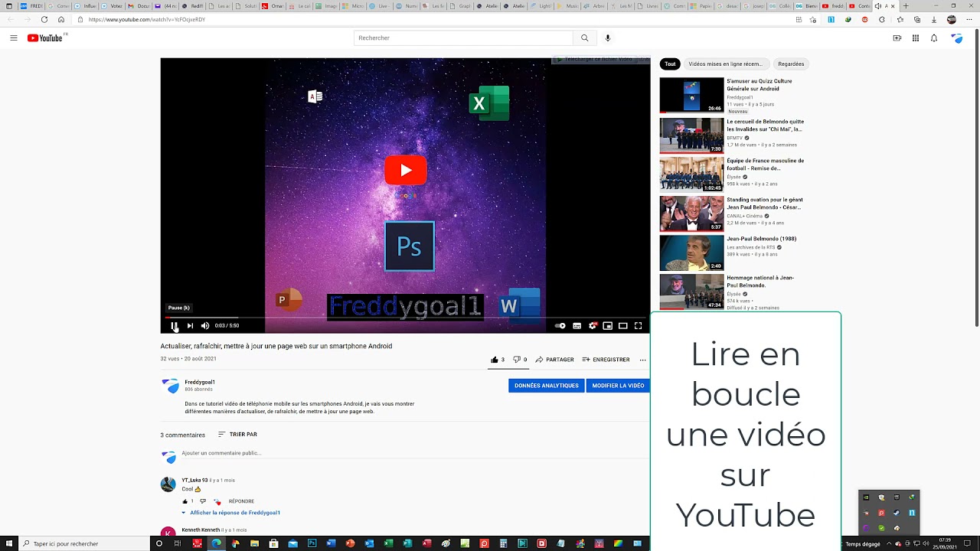
Task: Open the YouTube guide hamburger menu
Action: 14,38
